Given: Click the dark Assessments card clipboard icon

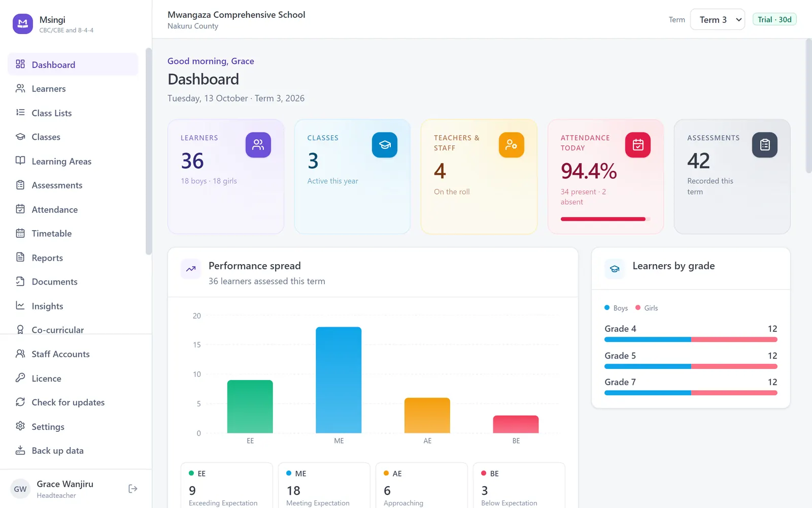Looking at the screenshot, I should (x=765, y=145).
